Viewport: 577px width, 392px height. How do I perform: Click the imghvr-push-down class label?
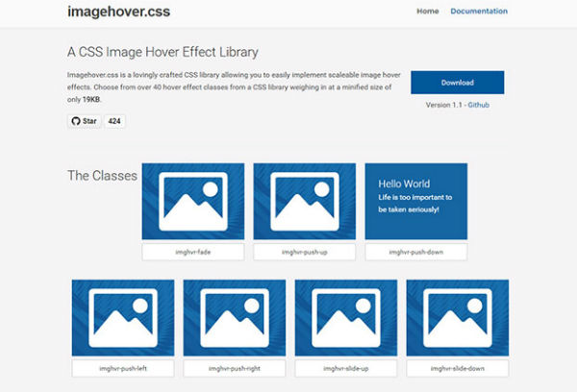416,252
